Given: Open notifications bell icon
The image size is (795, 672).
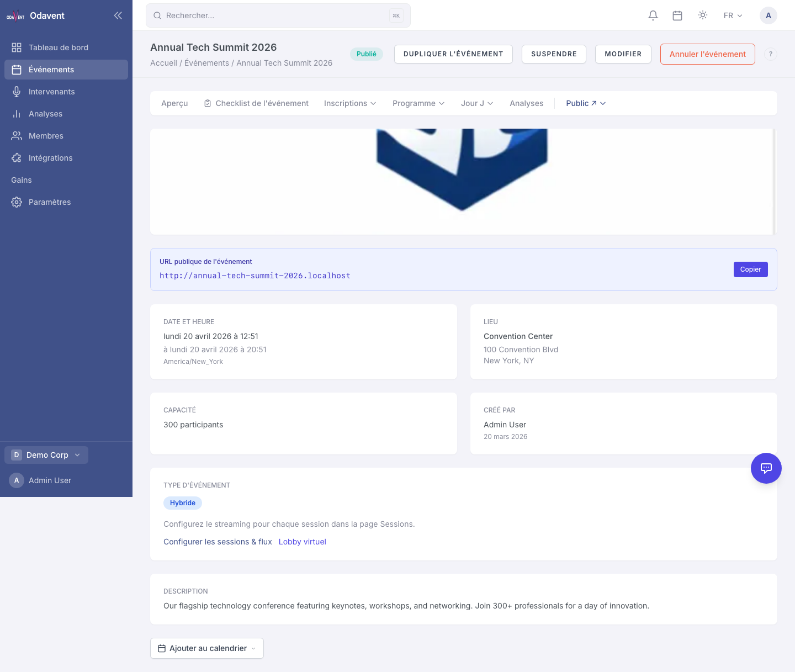Looking at the screenshot, I should point(653,15).
